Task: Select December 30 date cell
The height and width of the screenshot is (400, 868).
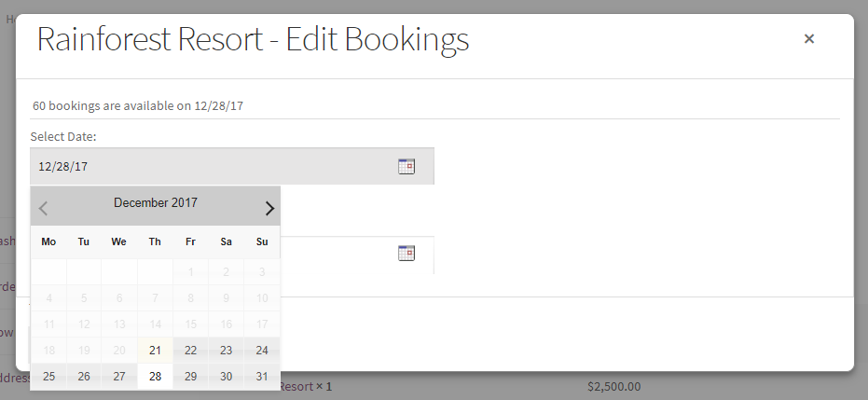Action: pos(226,377)
